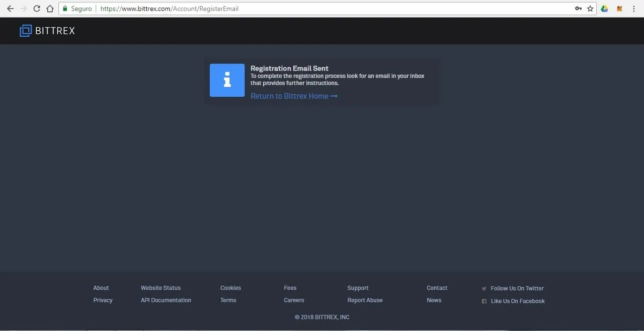Open the Google Drive extension icon

604,9
